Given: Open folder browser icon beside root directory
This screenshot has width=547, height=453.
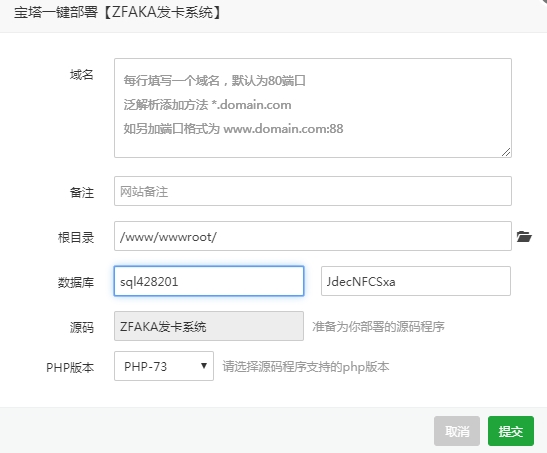Looking at the screenshot, I should [x=524, y=237].
